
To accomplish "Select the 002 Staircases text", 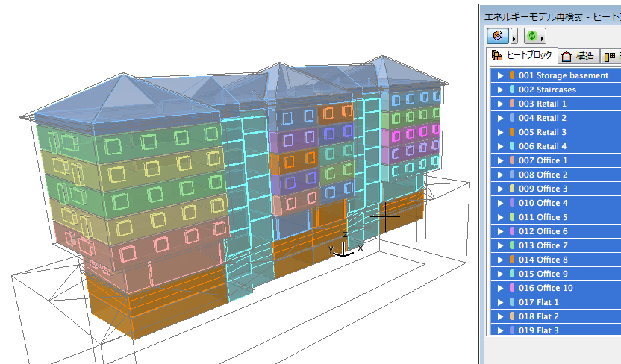I will (x=547, y=90).
